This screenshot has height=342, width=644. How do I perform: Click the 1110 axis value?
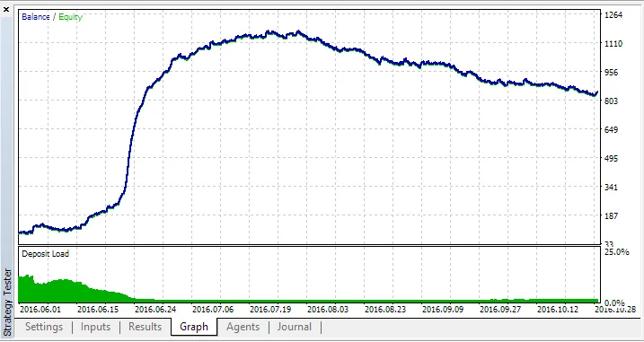(x=614, y=43)
